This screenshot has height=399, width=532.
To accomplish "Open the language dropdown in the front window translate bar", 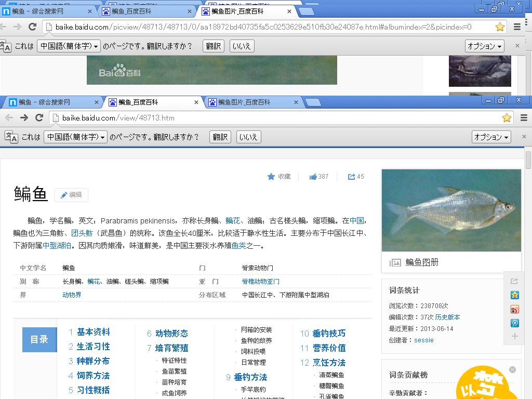I will pyautogui.click(x=76, y=137).
